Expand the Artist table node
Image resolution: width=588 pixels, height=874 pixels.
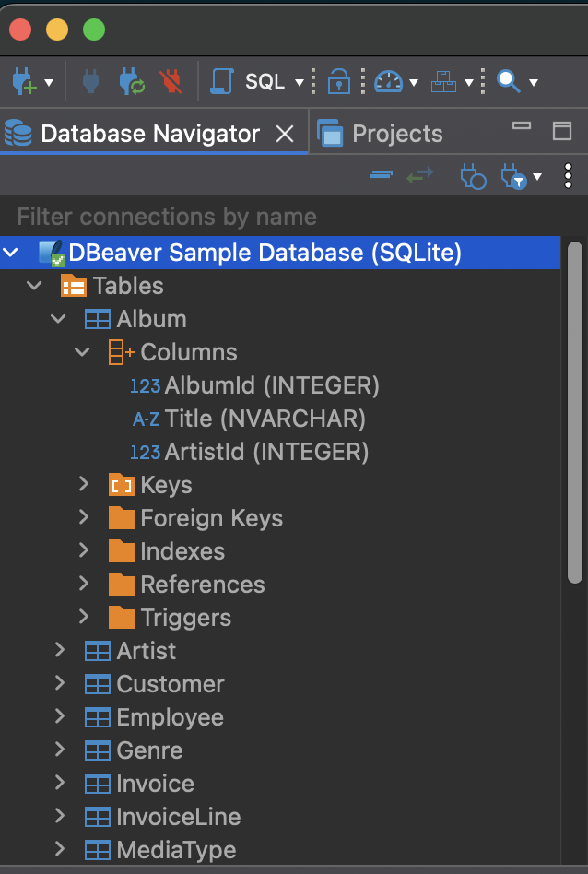click(x=60, y=651)
